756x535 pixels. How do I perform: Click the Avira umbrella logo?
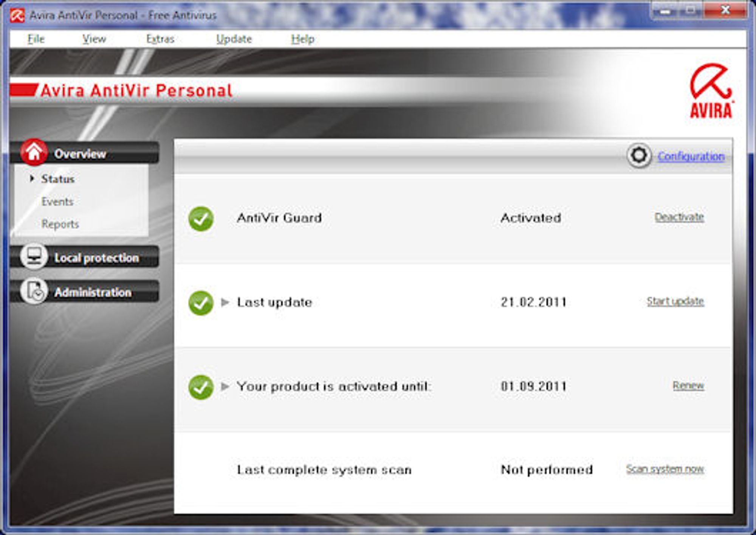[x=711, y=91]
